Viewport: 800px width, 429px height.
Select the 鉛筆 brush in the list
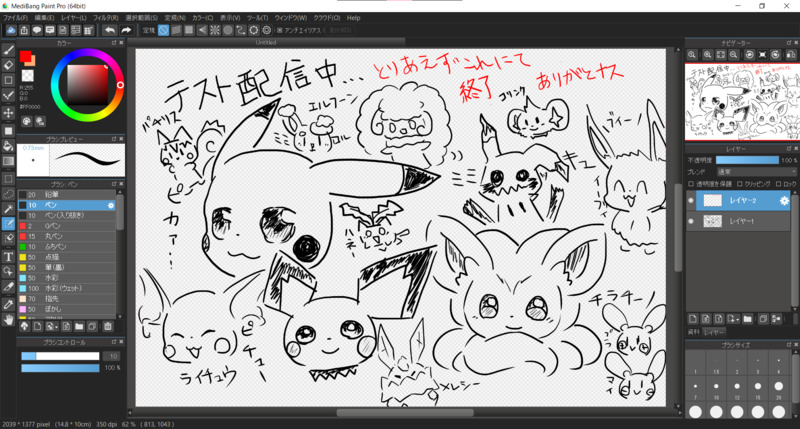pos(67,194)
